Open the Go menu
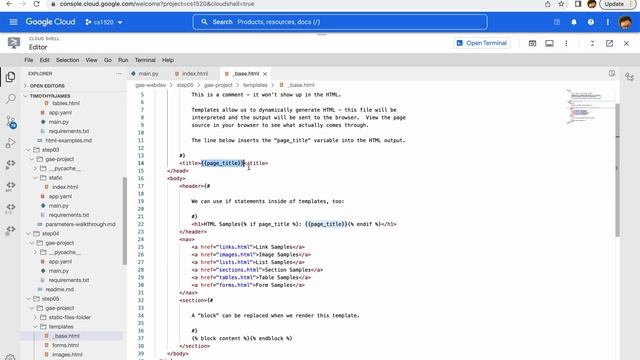 pyautogui.click(x=108, y=60)
